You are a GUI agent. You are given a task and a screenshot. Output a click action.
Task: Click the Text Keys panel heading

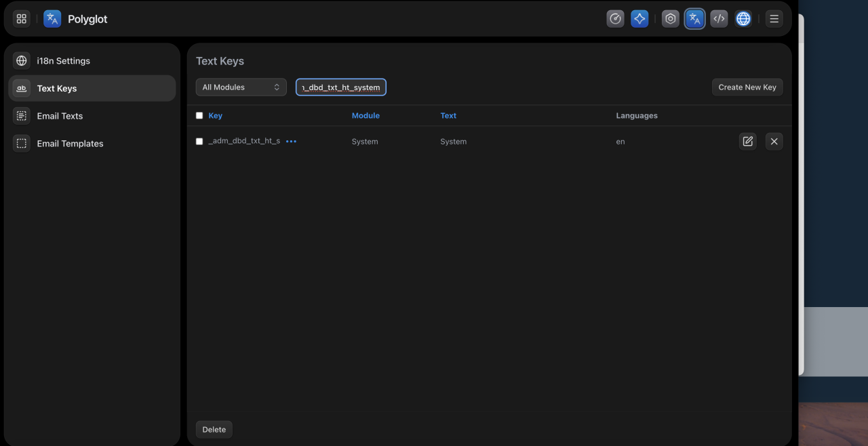[x=220, y=61]
